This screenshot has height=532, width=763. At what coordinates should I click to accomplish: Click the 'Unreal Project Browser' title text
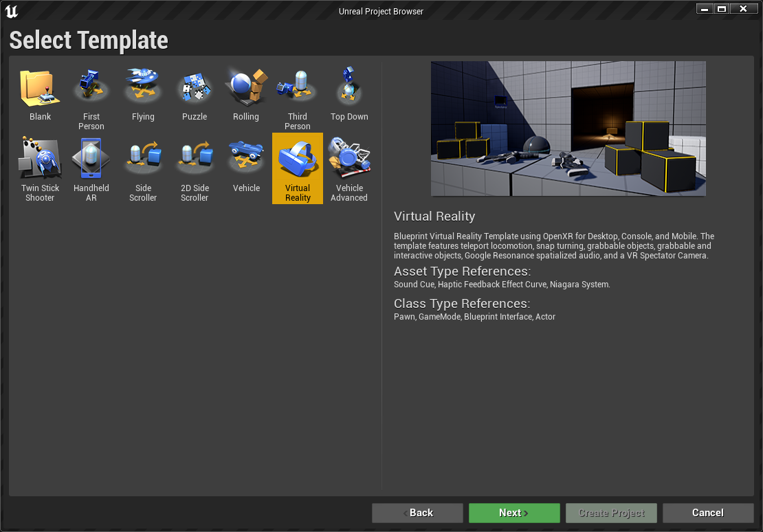(381, 11)
